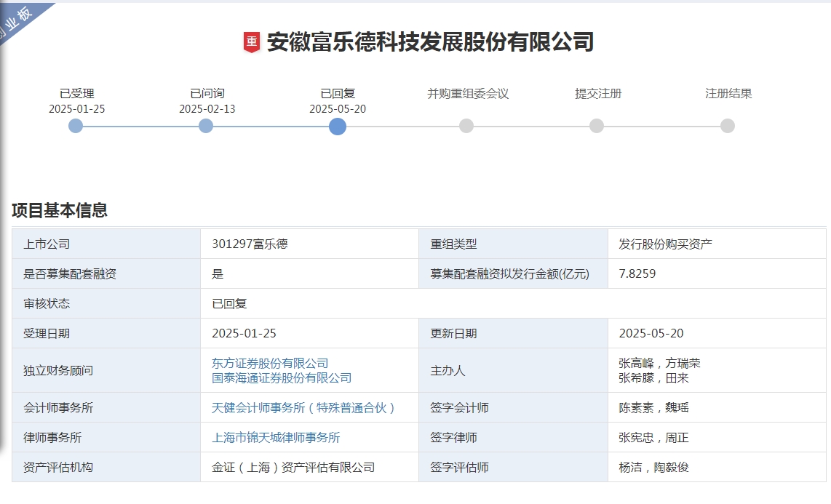The width and height of the screenshot is (831, 504).
Task: Click the date 2025-02-13 under 已问询
Action: 207,108
